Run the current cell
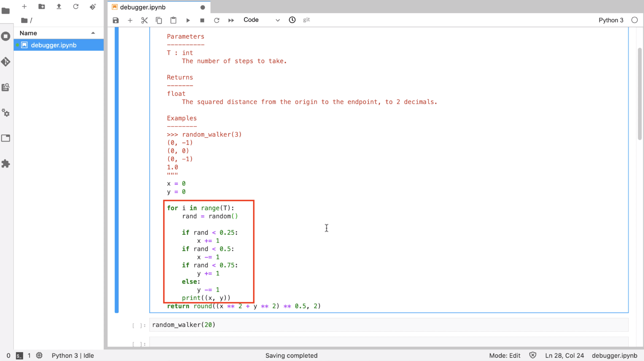This screenshot has width=644, height=361. pos(188,20)
